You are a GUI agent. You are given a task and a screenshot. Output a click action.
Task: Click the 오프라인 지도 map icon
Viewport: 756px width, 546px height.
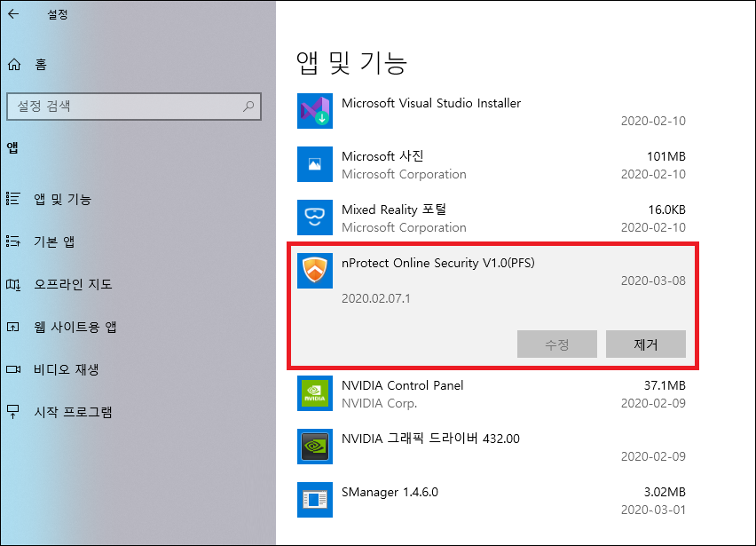[12, 284]
